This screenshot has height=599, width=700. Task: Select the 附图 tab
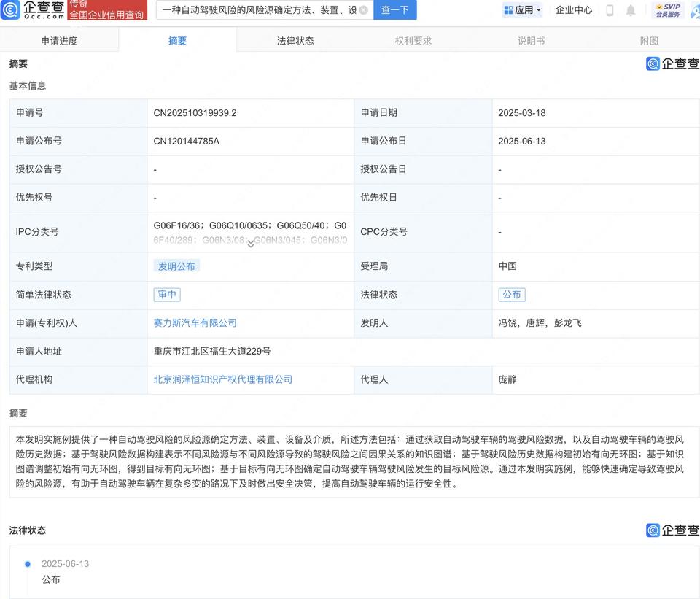(649, 41)
